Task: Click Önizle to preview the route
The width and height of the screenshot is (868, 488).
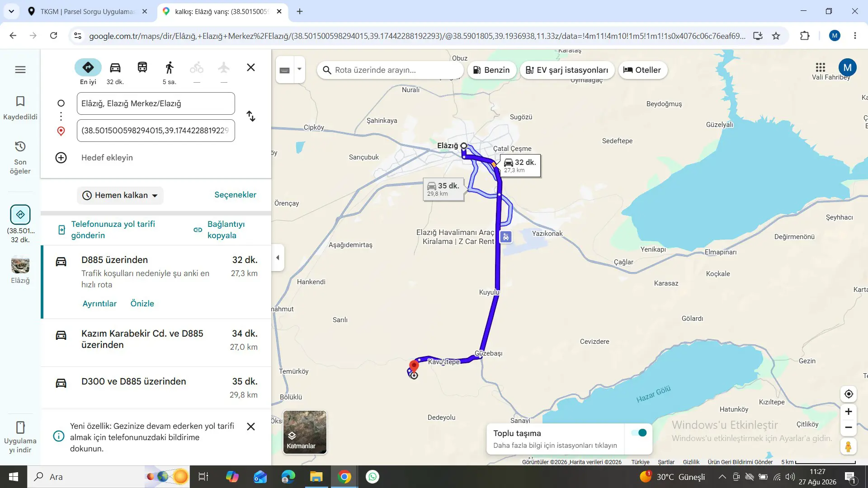Action: pos(142,304)
